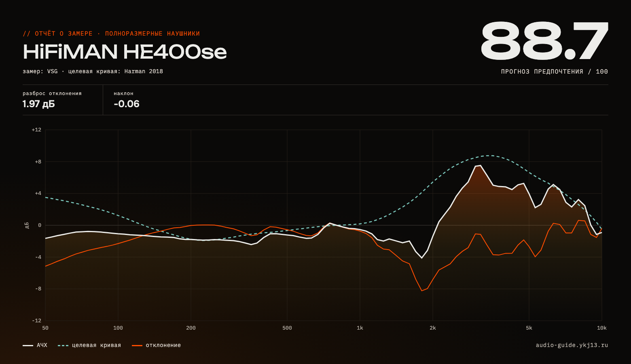The image size is (631, 364).
Task: Select the caption "ПРОГНОЗ ПРЕДПОЧТЕНИЯ / 100"
Action: click(555, 72)
